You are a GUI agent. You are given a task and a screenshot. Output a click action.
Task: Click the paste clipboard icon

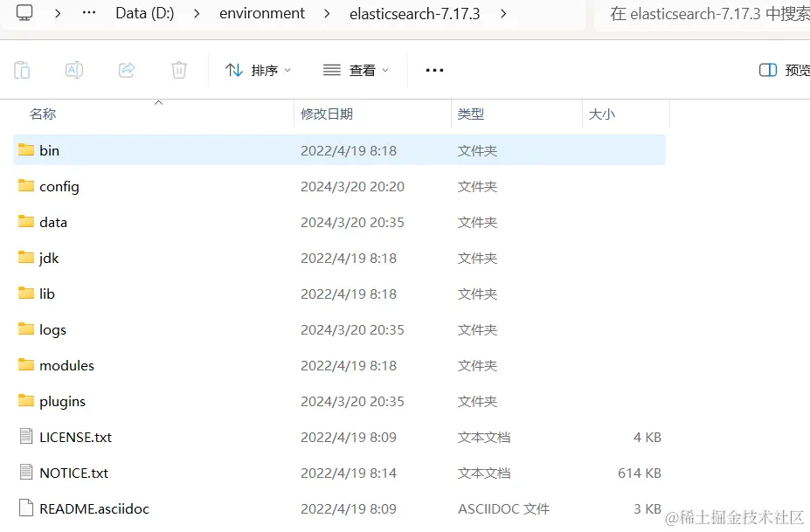point(22,70)
